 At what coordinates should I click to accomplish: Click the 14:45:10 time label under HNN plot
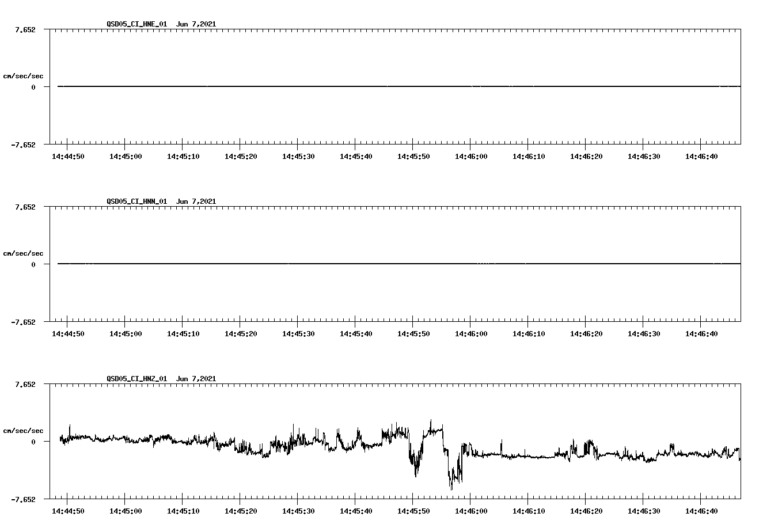pyautogui.click(x=183, y=334)
